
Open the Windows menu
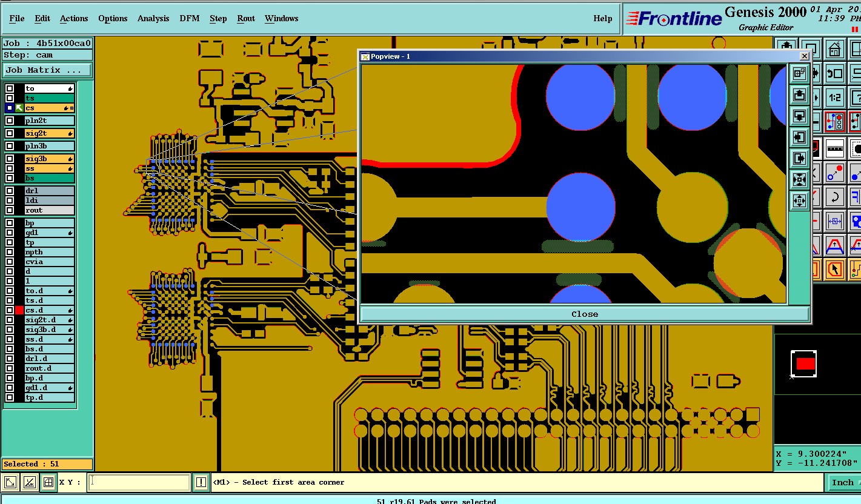(282, 18)
